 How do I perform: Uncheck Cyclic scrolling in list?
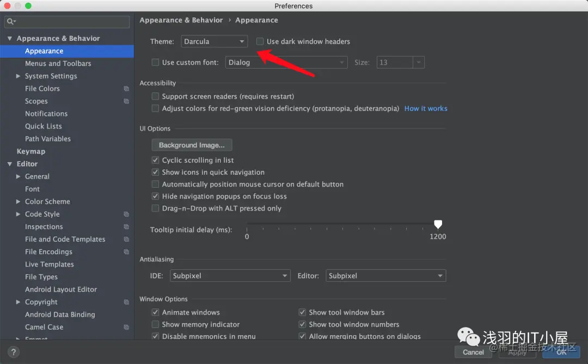coord(155,160)
